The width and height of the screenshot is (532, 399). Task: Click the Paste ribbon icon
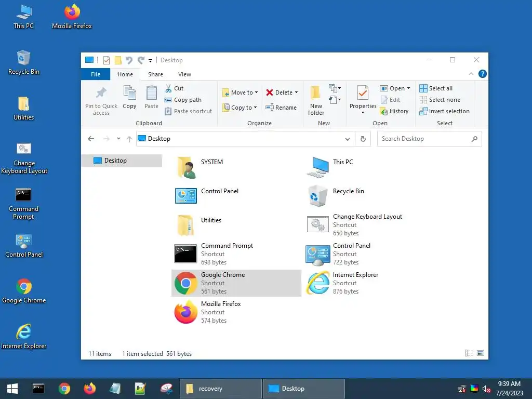click(151, 94)
